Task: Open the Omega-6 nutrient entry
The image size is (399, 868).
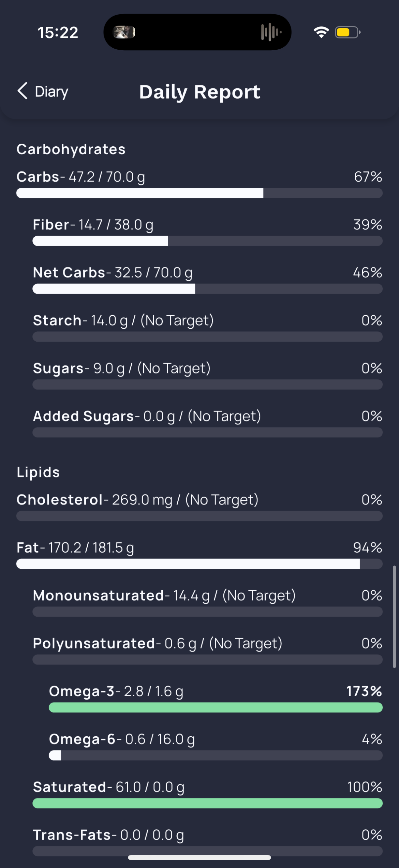Action: tap(122, 739)
